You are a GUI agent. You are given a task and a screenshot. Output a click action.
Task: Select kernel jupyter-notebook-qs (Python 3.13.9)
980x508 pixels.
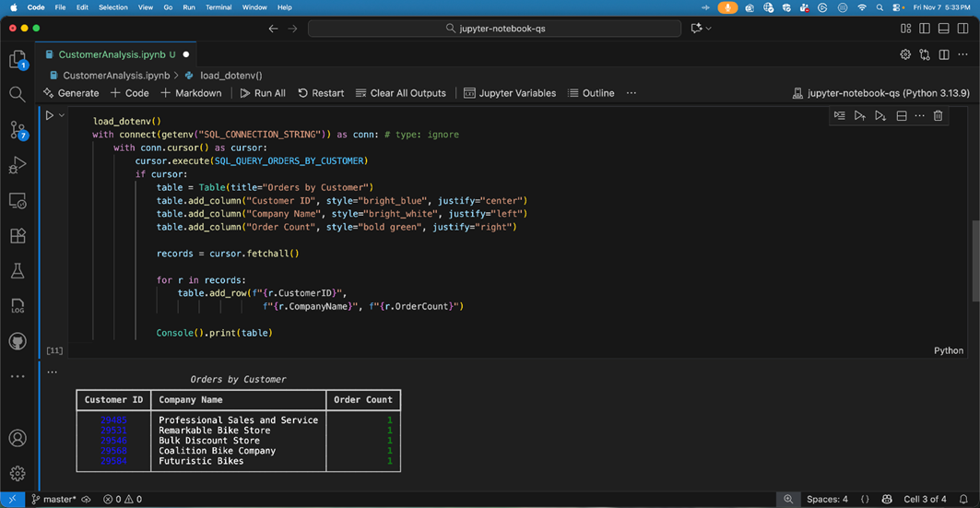880,93
